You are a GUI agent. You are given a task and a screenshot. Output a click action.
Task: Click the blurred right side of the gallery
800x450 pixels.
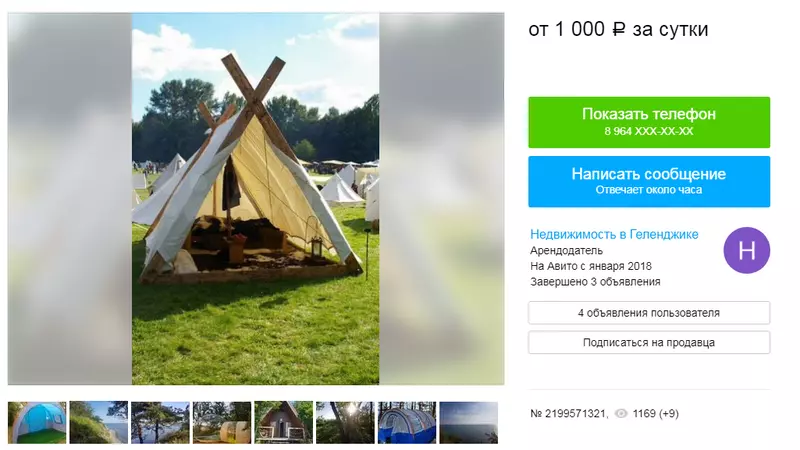click(442, 199)
